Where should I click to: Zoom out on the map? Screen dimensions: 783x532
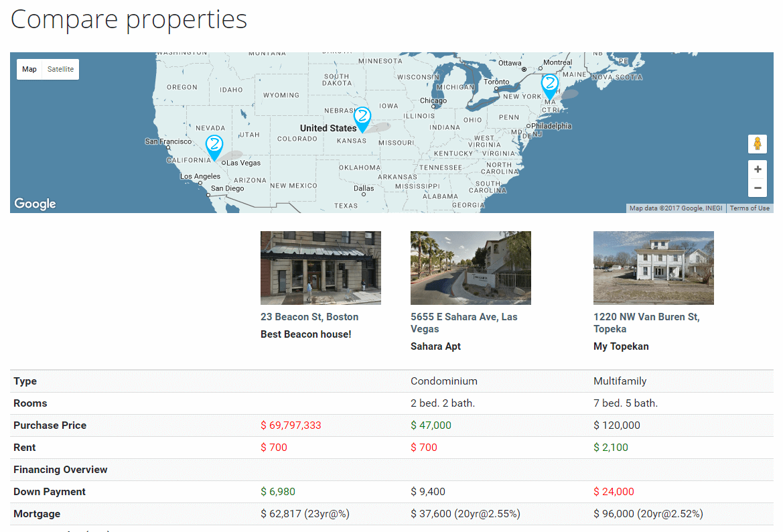pos(758,188)
